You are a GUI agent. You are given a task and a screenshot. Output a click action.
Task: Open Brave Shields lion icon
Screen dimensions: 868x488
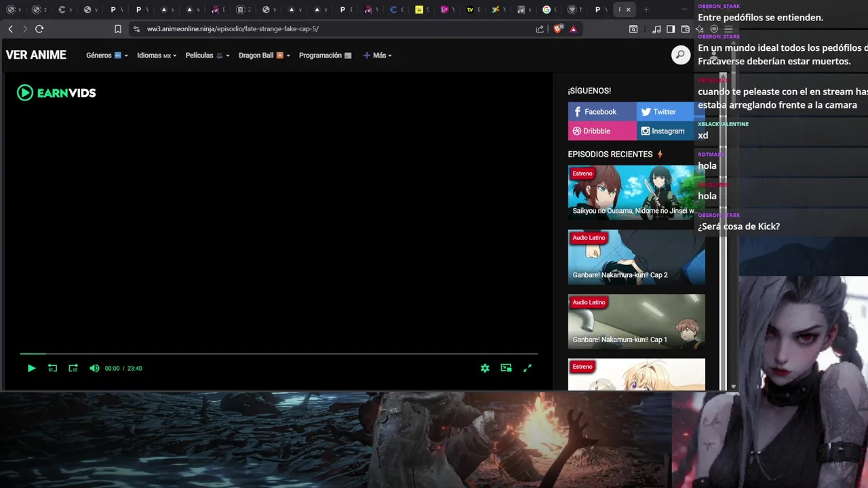(558, 29)
